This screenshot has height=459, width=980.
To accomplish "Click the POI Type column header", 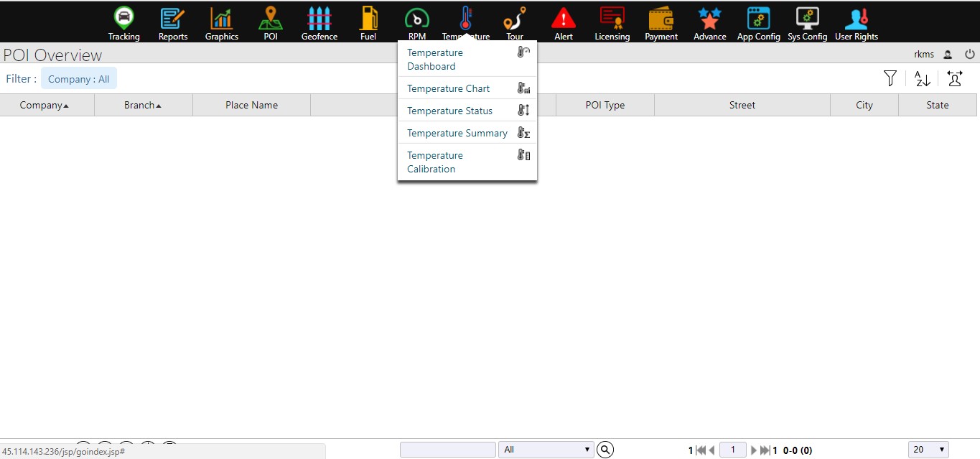I will (605, 105).
